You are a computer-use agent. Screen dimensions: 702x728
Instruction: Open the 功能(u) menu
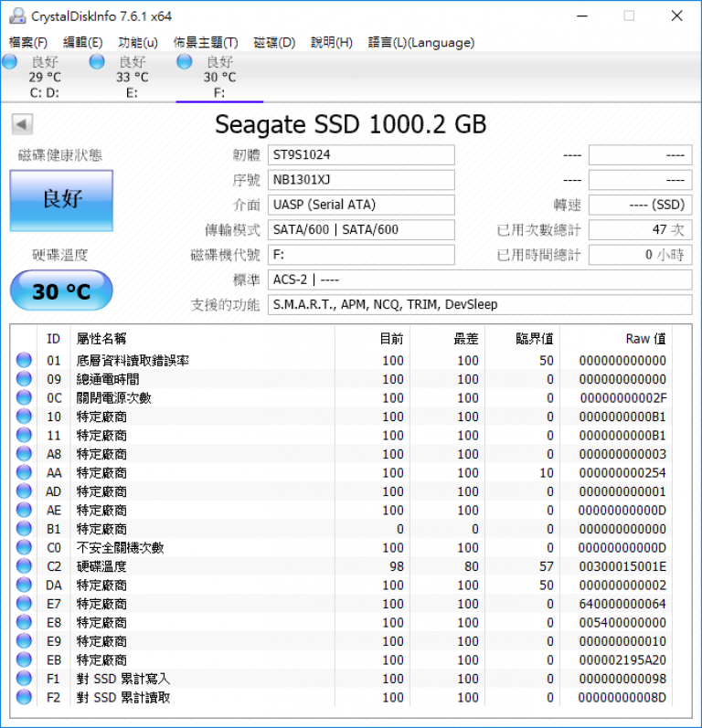tap(138, 43)
